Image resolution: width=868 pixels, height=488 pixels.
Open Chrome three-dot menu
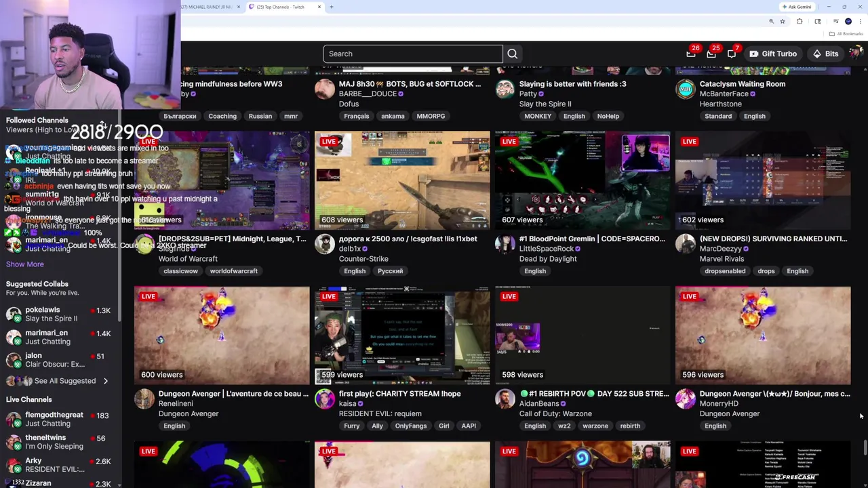click(x=861, y=22)
